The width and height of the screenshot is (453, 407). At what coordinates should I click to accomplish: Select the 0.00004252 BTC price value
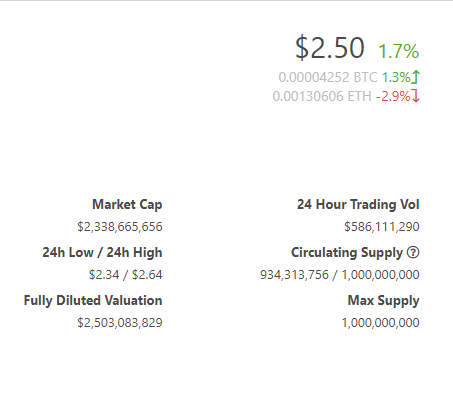pos(328,77)
